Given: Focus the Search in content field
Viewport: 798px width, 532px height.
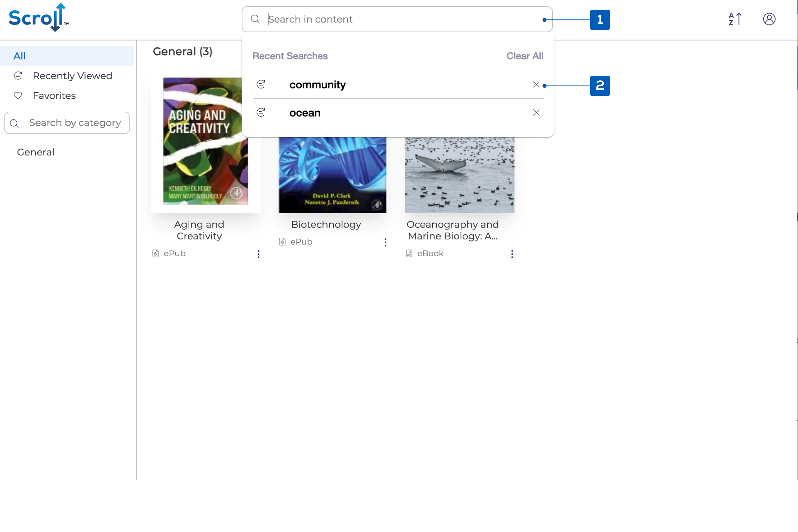Looking at the screenshot, I should coord(397,19).
